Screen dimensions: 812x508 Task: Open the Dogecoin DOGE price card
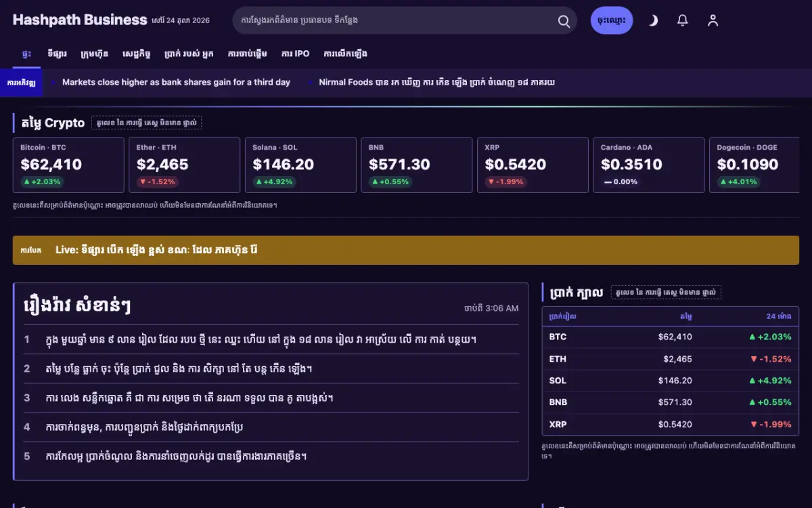754,165
